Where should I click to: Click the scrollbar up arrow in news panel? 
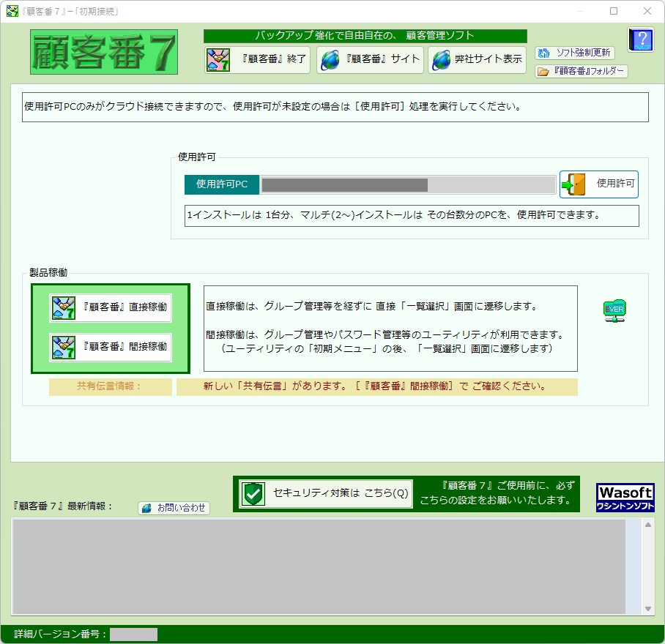[648, 525]
